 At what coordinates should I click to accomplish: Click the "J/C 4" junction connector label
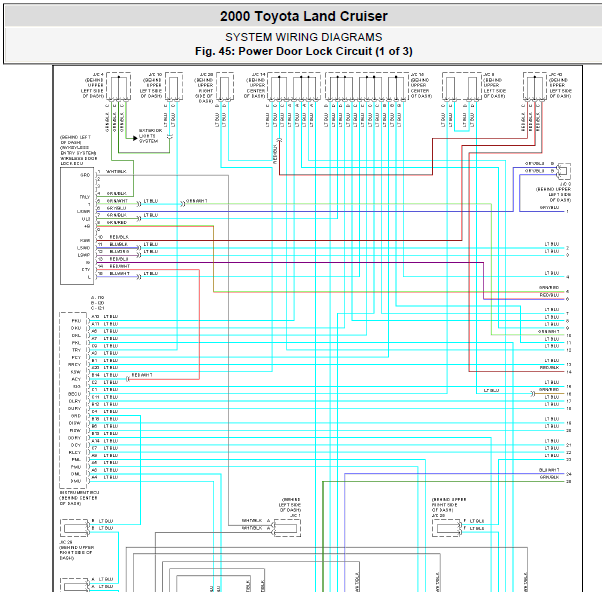(x=98, y=74)
